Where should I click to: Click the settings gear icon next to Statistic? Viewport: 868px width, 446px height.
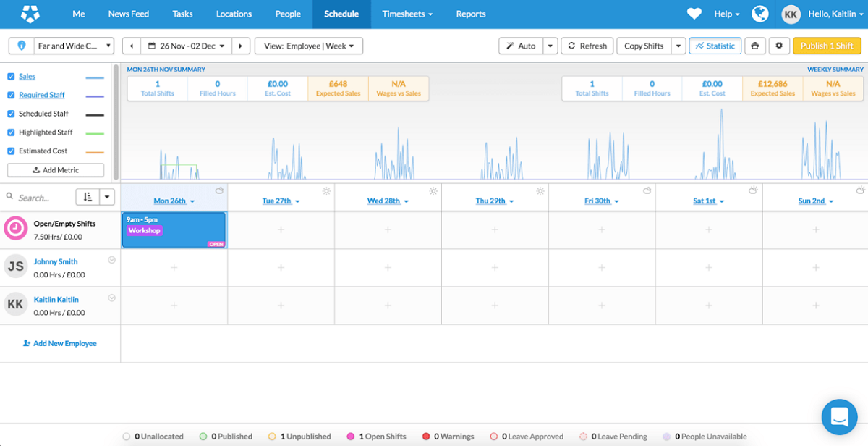(x=780, y=45)
